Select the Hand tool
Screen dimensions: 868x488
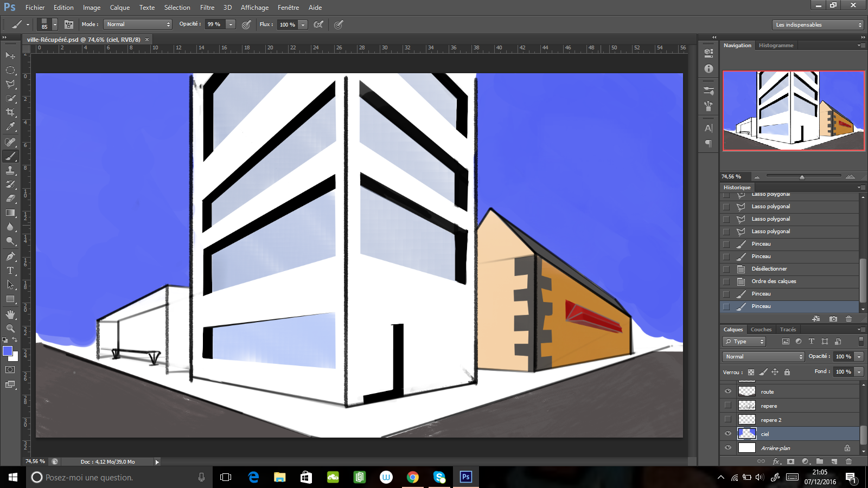[x=10, y=314]
